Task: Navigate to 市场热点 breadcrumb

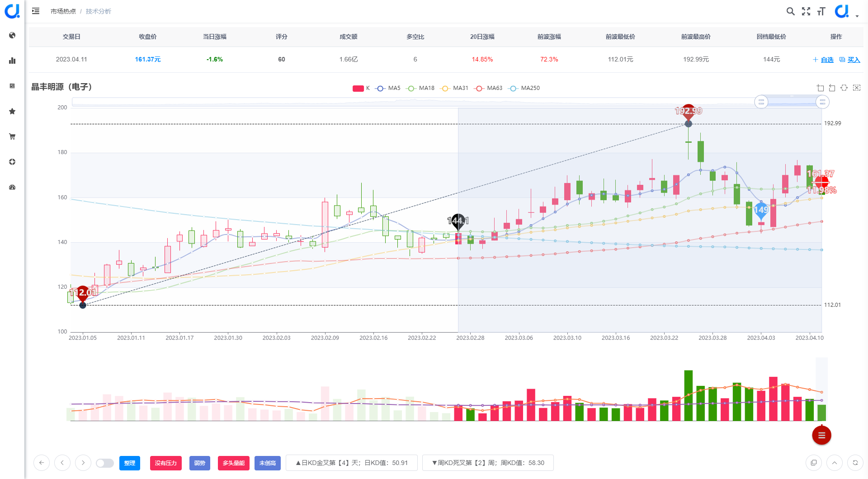Action: (63, 11)
